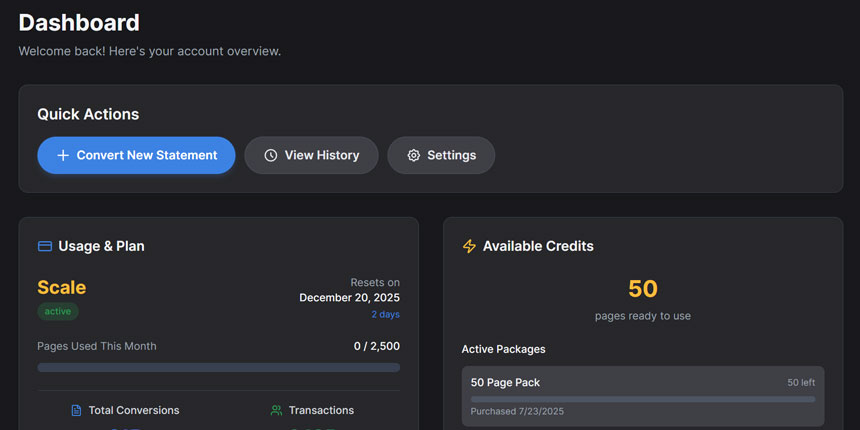860x430 pixels.
Task: Click the 'Resets on' label
Action: (x=375, y=282)
